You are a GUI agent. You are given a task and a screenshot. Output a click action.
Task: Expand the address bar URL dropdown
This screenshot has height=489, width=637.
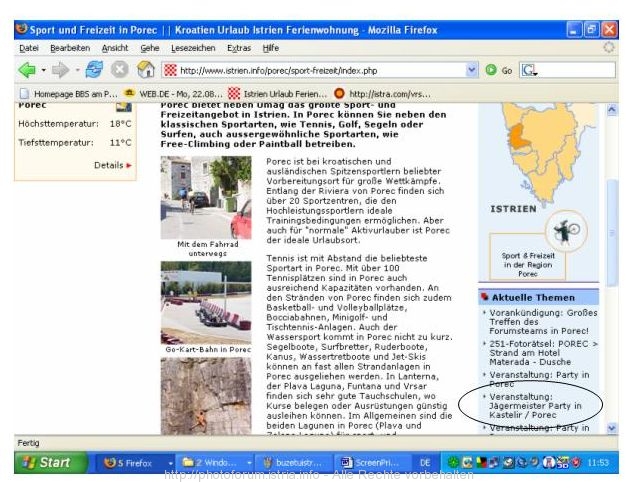(471, 70)
